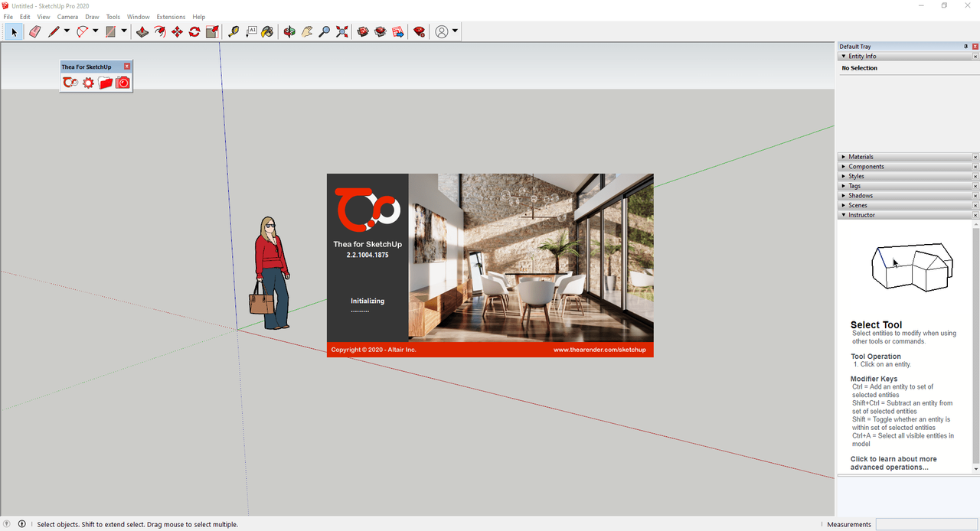Open the Extension Manager
The height and width of the screenshot is (531, 980).
[x=419, y=31]
